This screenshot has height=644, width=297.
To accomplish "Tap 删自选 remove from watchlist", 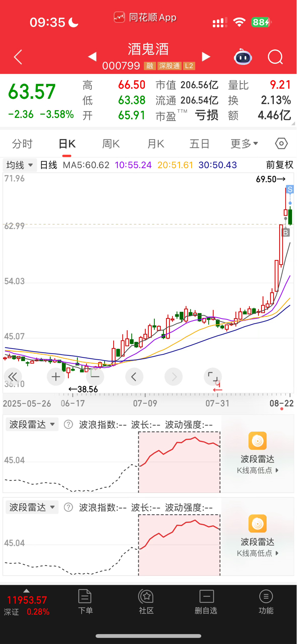I will click(x=206, y=601).
